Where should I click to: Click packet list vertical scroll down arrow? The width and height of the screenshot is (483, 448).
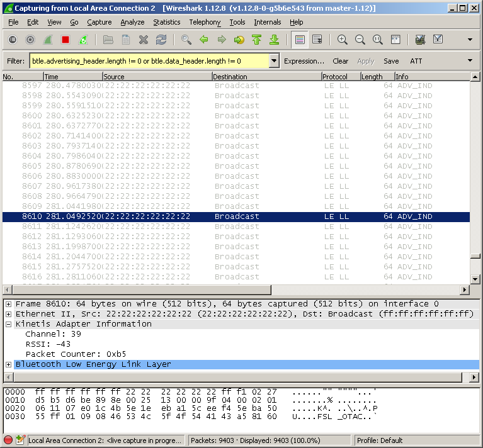coord(475,279)
